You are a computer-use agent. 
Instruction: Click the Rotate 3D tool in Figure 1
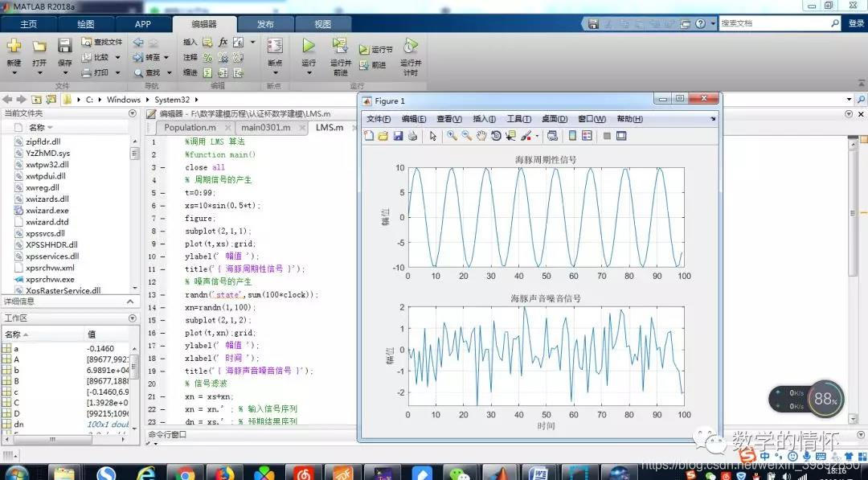(496, 136)
